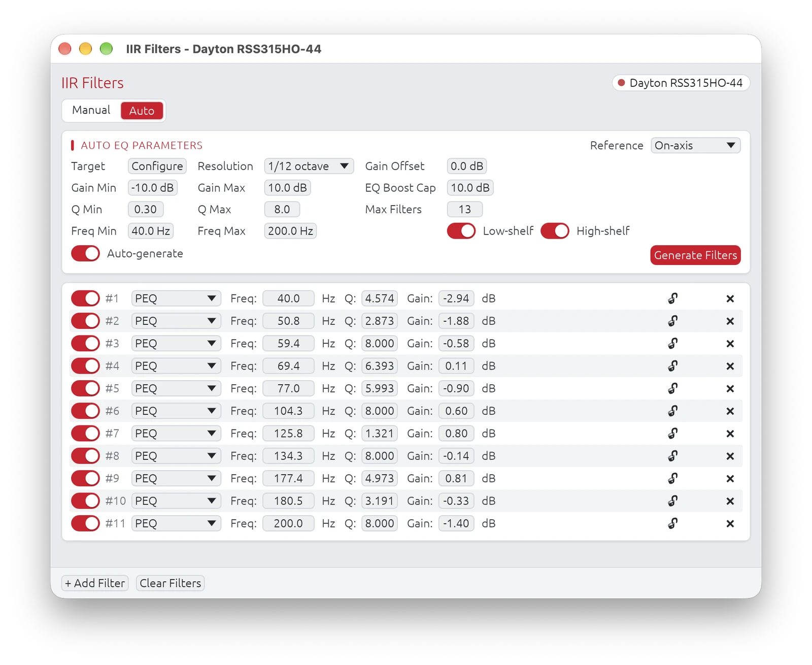Switch to the Manual tab
812x665 pixels.
(x=91, y=110)
